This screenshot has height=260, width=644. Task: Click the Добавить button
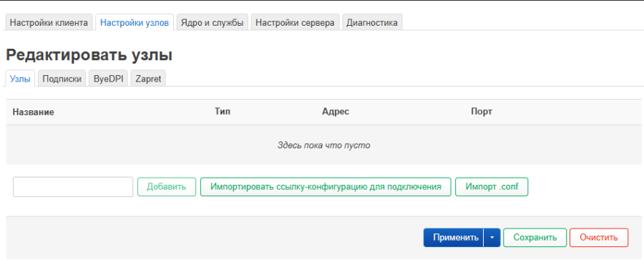pyautogui.click(x=166, y=187)
